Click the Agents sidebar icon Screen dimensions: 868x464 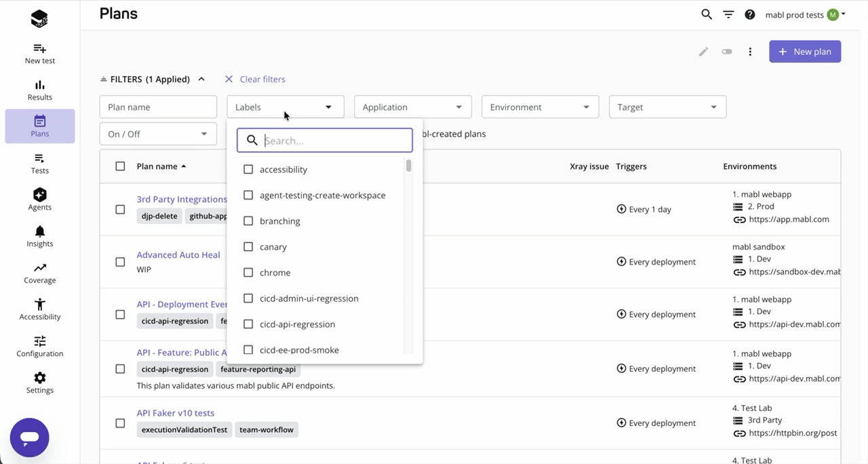click(x=39, y=196)
